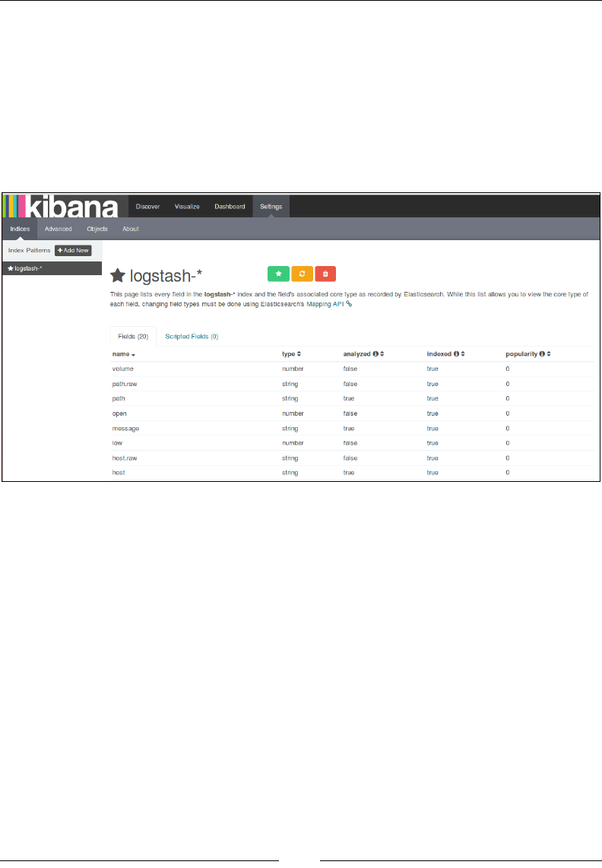Click the popularity value in open row
Screen dimensions: 602x868
507,413
